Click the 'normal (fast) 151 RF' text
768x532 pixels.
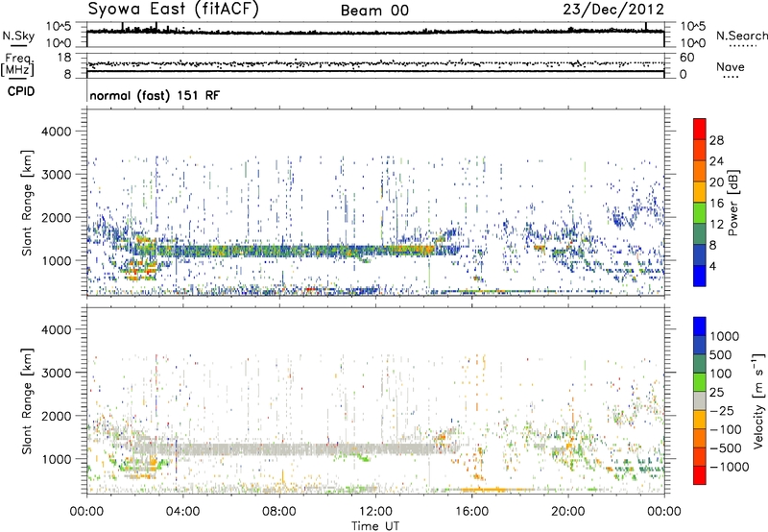click(x=155, y=95)
